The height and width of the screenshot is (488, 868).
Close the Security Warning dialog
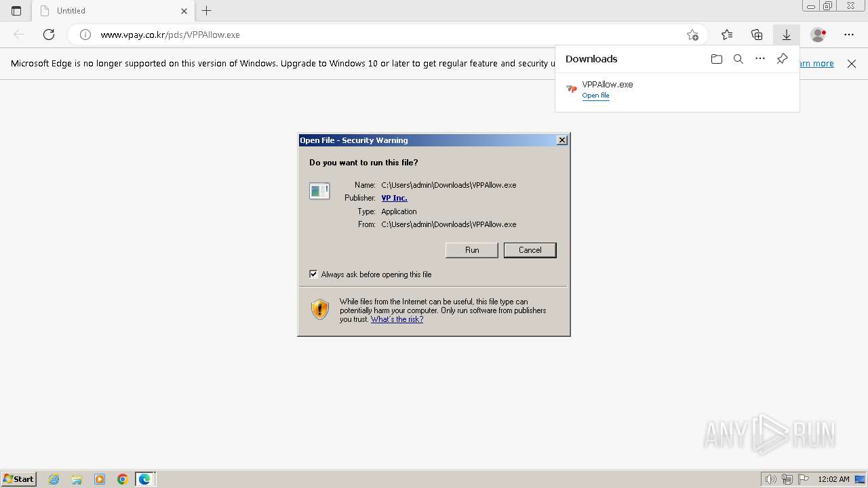click(562, 140)
